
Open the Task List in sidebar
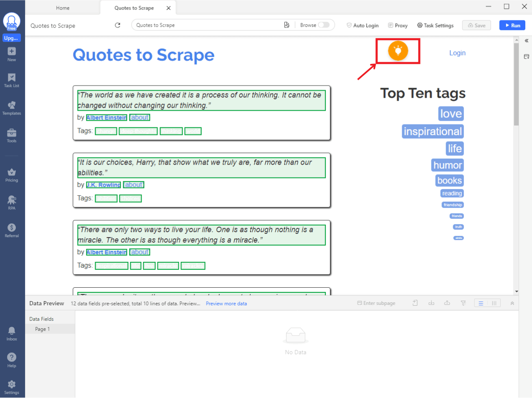click(x=12, y=80)
